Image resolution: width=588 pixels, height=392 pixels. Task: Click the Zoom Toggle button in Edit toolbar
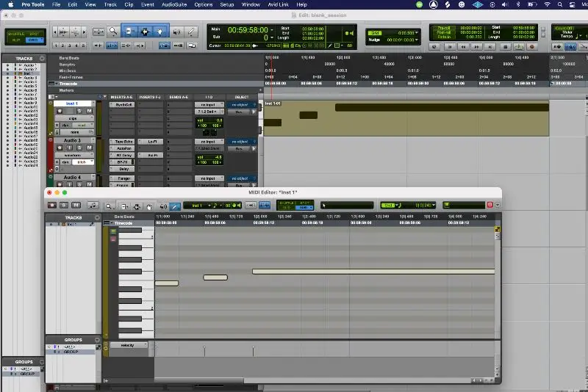tap(98, 32)
